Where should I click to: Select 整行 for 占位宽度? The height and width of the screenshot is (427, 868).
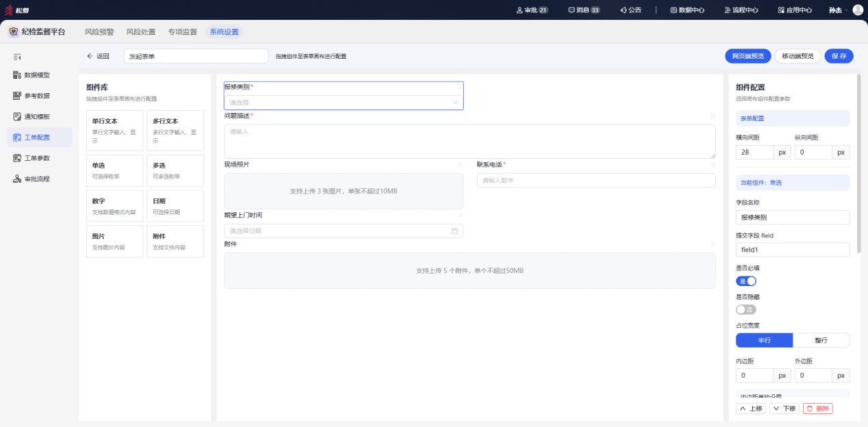(821, 340)
